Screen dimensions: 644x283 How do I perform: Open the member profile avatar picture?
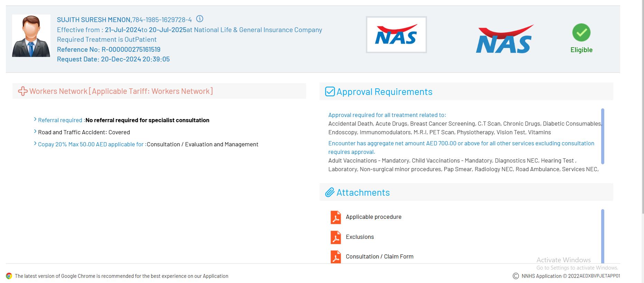coord(31,36)
